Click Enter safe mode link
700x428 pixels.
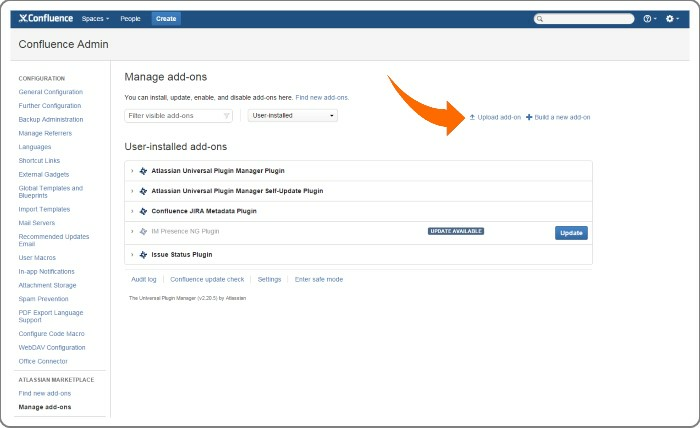point(319,279)
